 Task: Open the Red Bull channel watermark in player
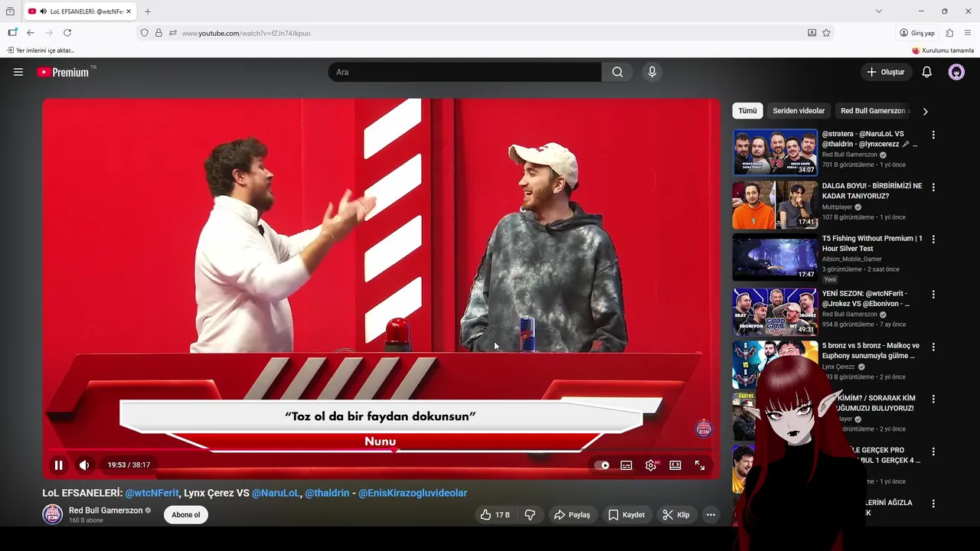coord(704,429)
